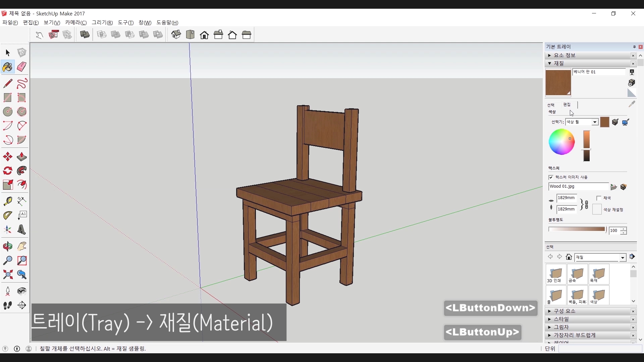Click the Zoom Extents tool

click(x=7, y=275)
